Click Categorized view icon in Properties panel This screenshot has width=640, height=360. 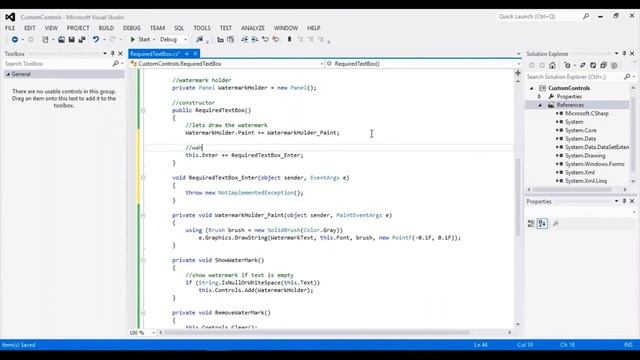click(531, 223)
